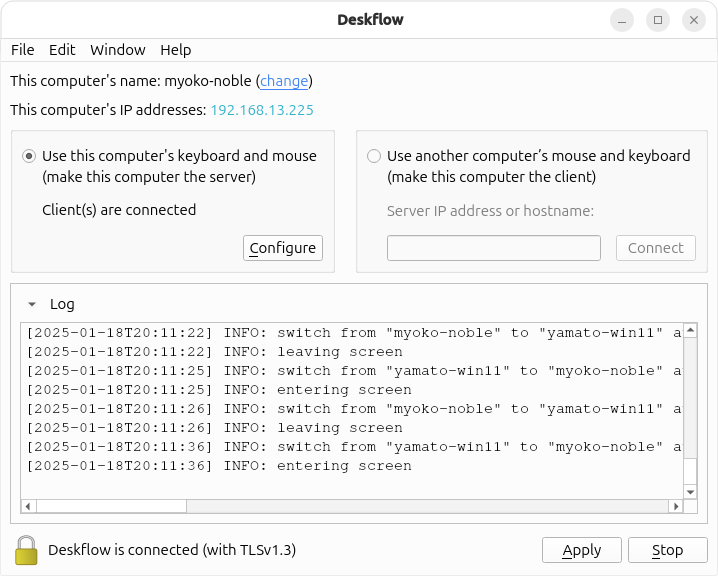Screen dimensions: 718x576
Task: Click the Server IP address input field
Action: coord(493,248)
